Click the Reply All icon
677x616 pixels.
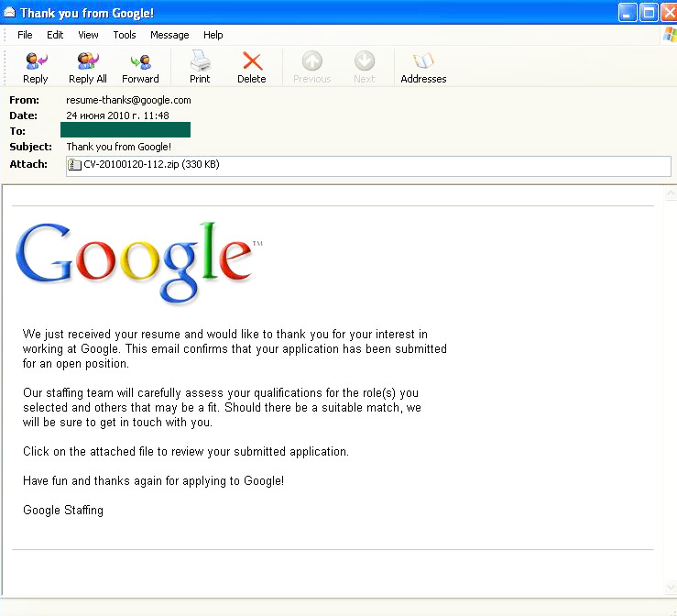pyautogui.click(x=88, y=61)
